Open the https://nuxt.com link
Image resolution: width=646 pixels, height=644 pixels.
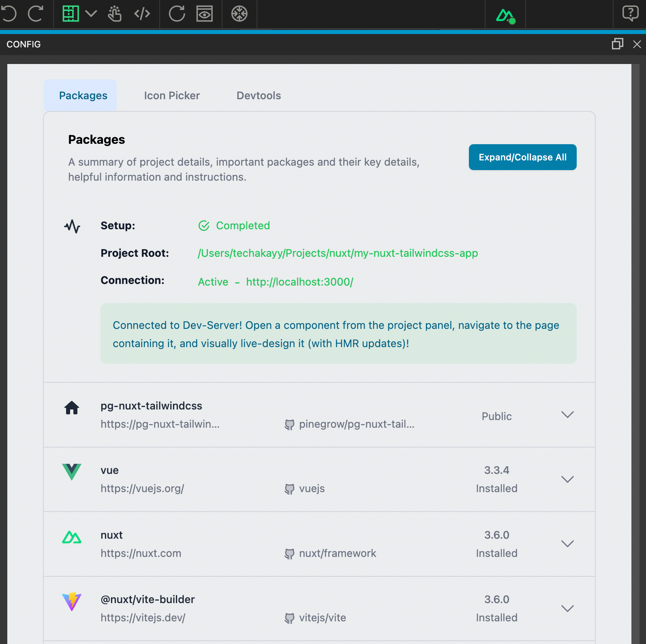point(141,553)
